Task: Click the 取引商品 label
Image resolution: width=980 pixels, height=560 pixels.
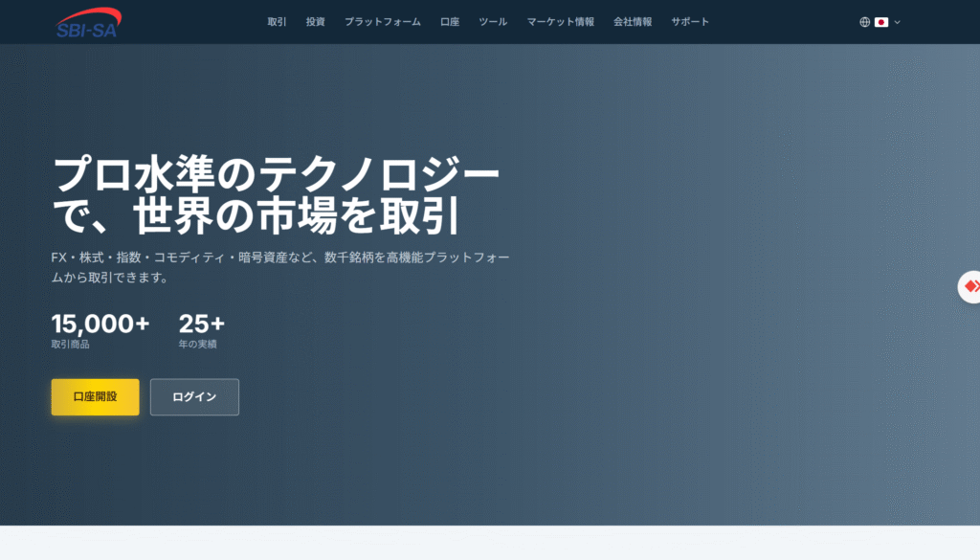Action: tap(70, 345)
